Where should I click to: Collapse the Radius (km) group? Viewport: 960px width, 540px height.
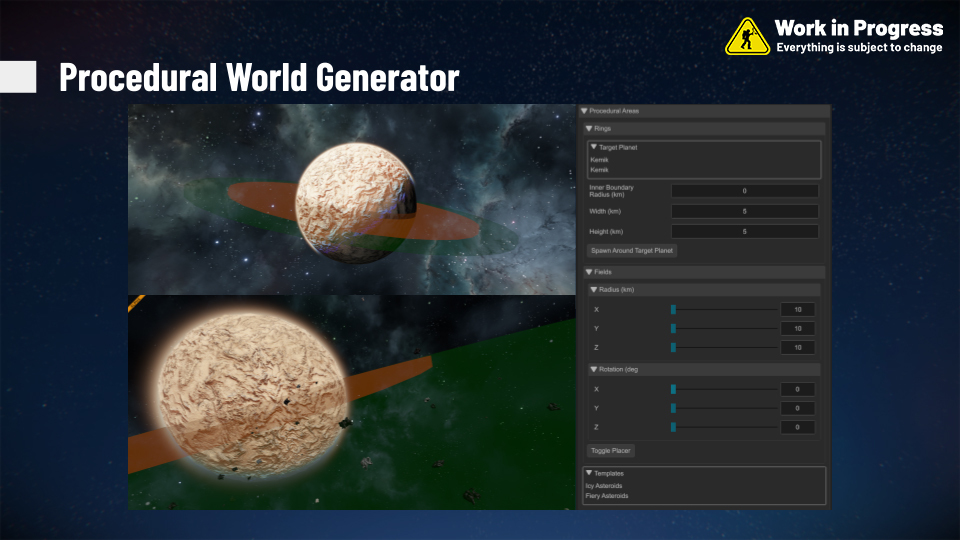click(594, 290)
